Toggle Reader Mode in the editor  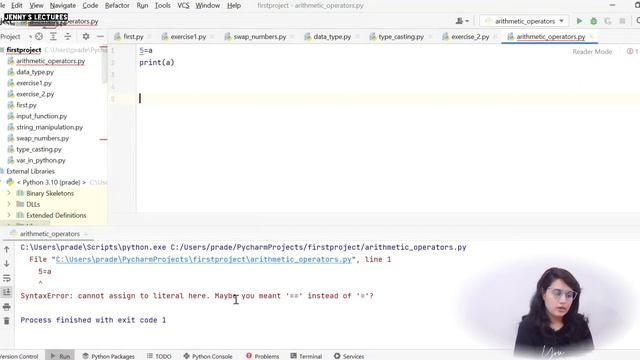(592, 51)
